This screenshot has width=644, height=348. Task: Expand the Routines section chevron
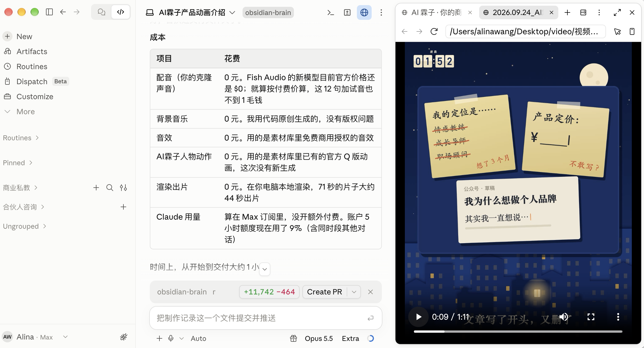tap(37, 138)
